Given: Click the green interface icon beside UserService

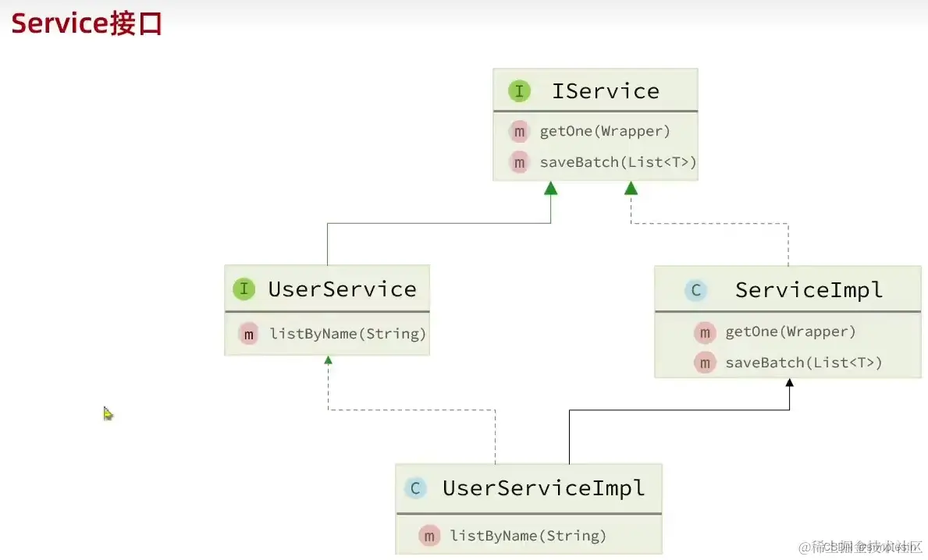Looking at the screenshot, I should (244, 289).
